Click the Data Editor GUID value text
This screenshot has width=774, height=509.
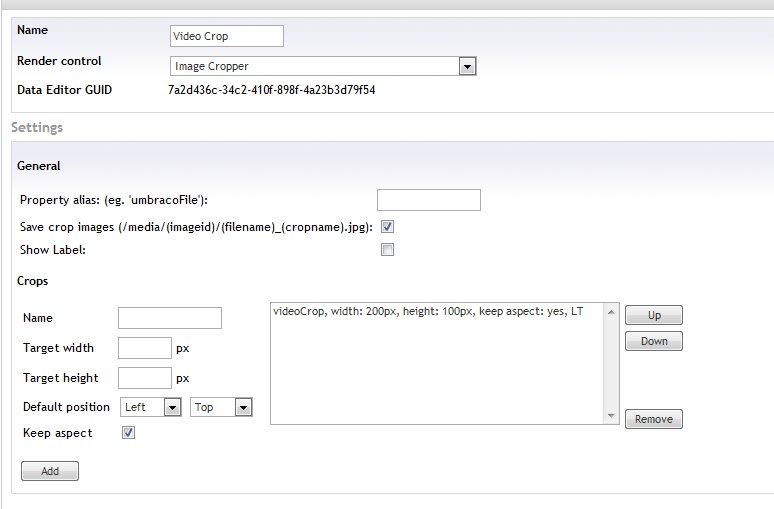point(271,90)
